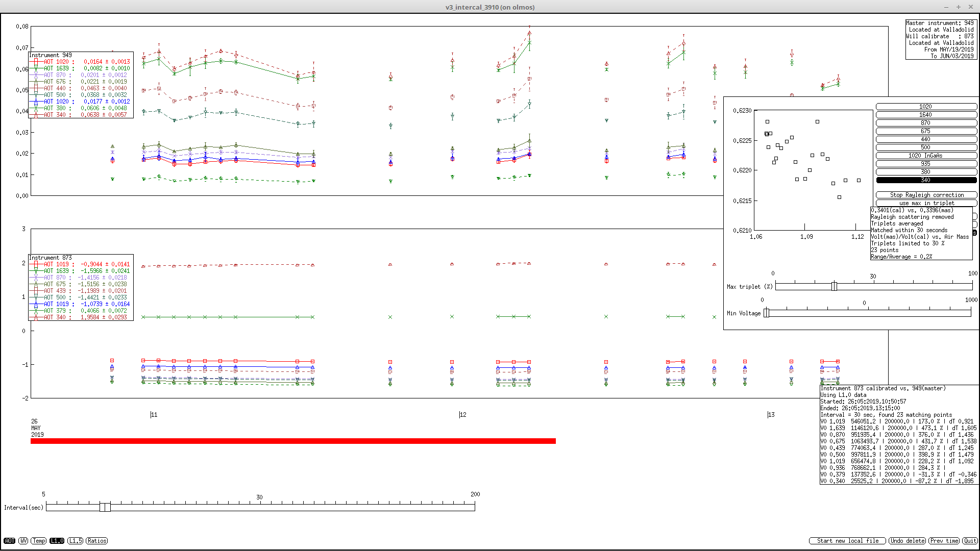Image resolution: width=980 pixels, height=551 pixels.
Task: Click Instrument 949 legend row AOT 440
Action: (x=81, y=88)
